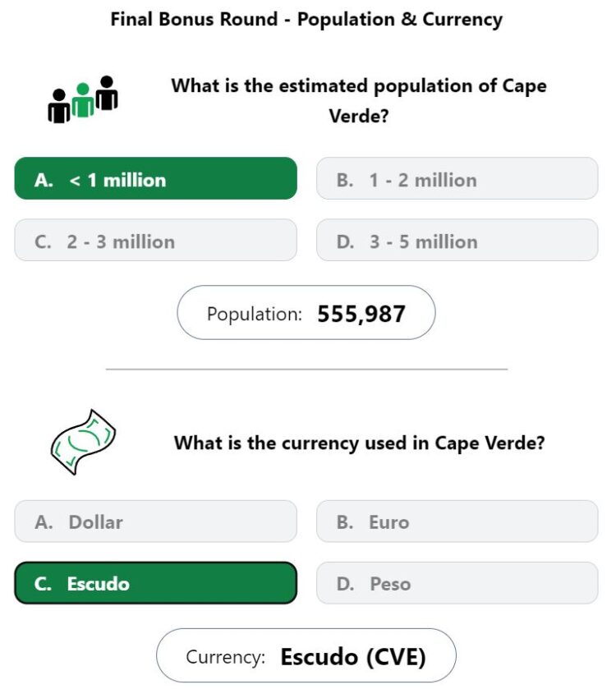Click the 555,987 population number
Screen dimensions: 616x689
(x=361, y=314)
